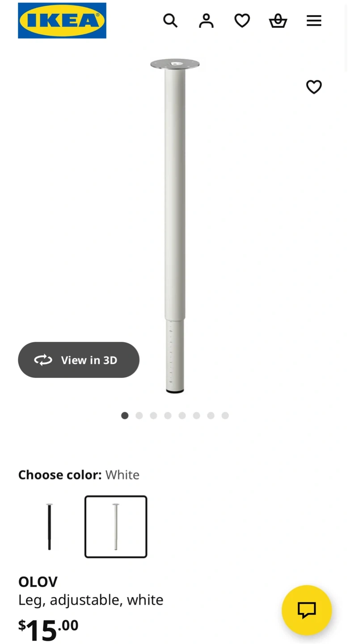Select the white color swatch
The width and height of the screenshot is (350, 644).
116,527
